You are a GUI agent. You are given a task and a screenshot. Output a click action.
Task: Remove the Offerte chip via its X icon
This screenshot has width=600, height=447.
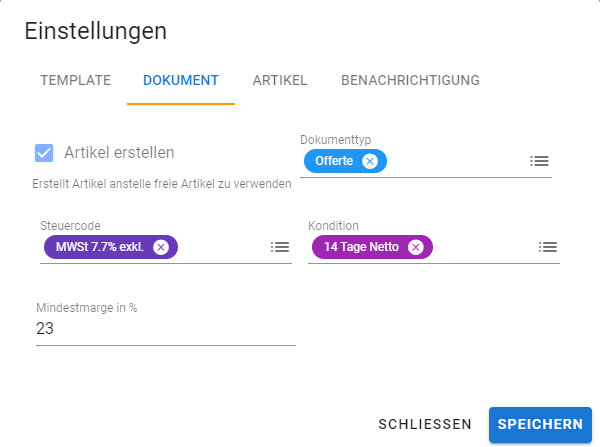click(370, 161)
